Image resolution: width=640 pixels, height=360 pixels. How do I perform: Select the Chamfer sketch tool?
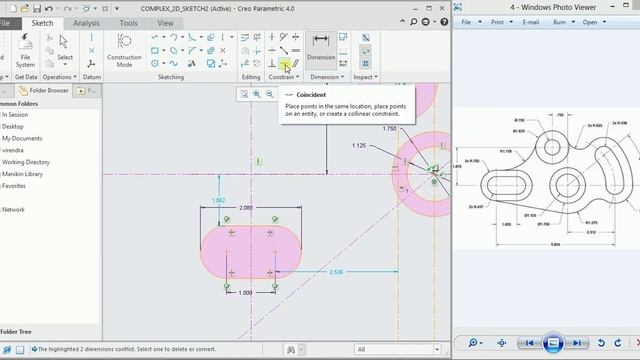192,51
